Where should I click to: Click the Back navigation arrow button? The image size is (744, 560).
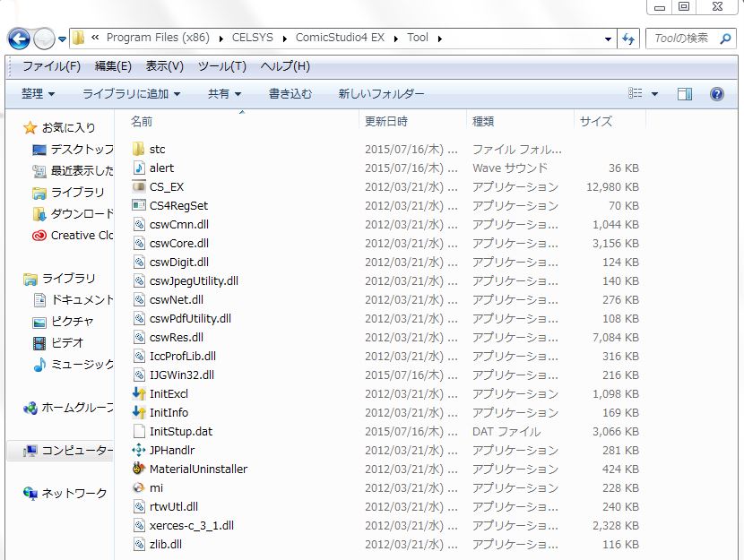pyautogui.click(x=19, y=39)
